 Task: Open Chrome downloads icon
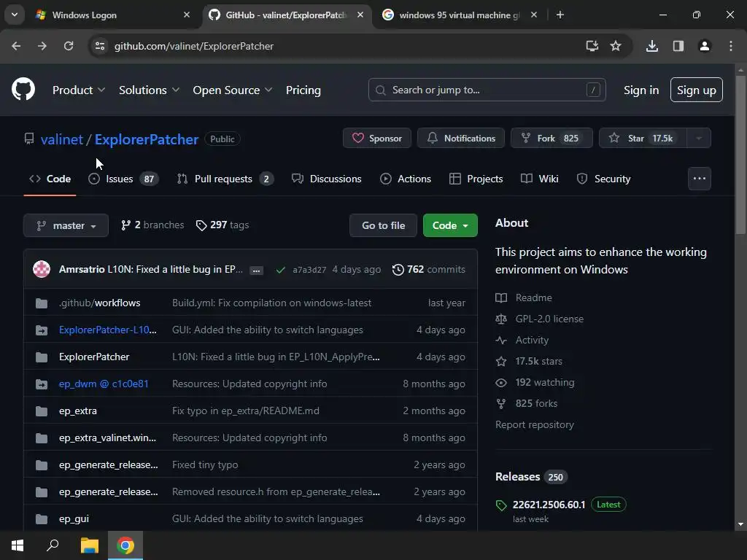(652, 46)
